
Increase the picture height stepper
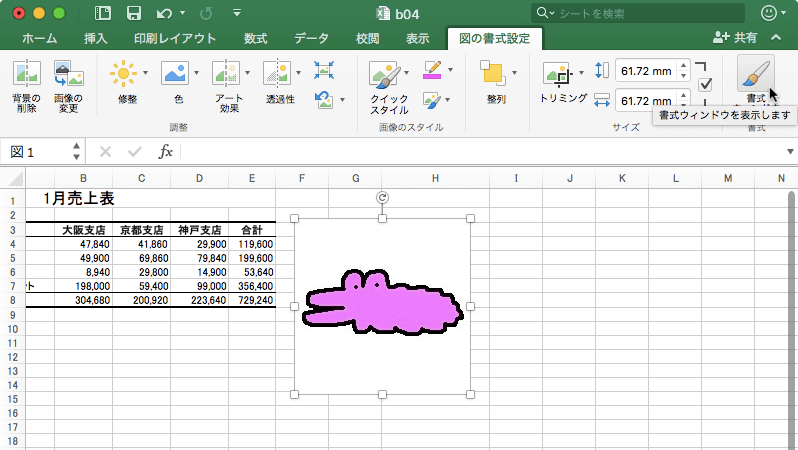pos(684,66)
